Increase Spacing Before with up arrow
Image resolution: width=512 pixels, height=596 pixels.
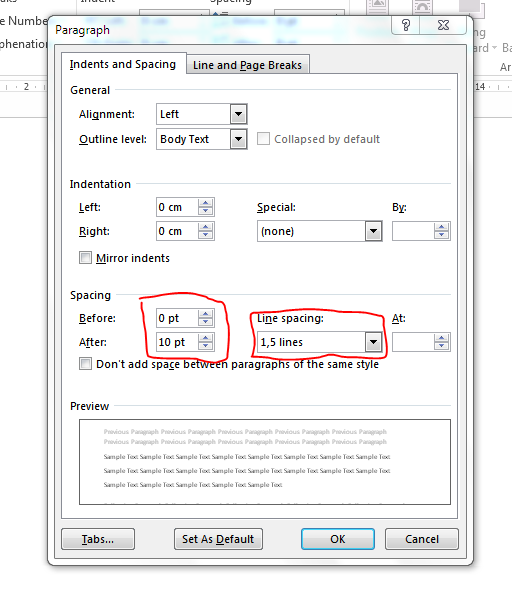[206, 314]
